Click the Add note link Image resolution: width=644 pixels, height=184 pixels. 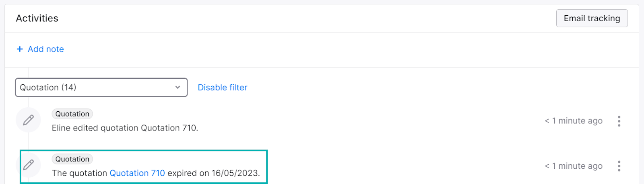pos(45,49)
